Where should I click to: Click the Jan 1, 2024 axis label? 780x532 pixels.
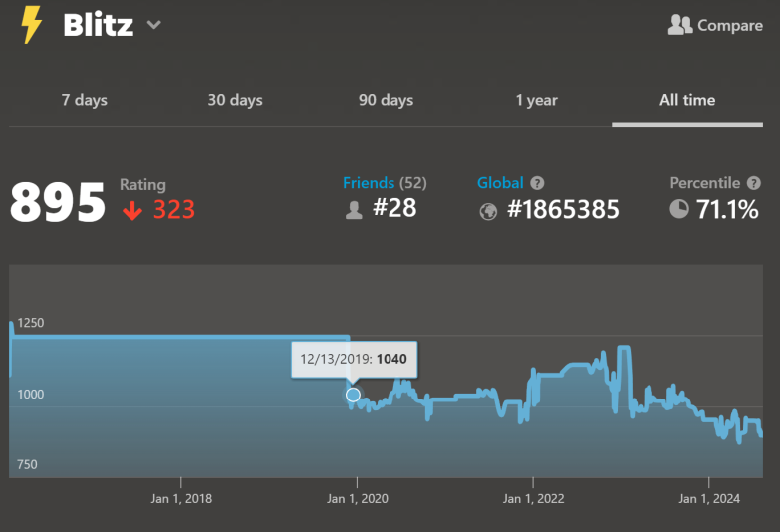709,499
